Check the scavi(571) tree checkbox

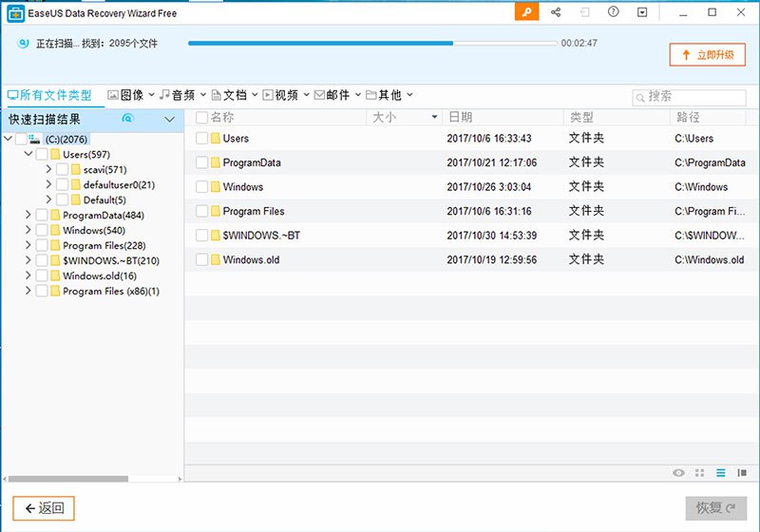62,169
